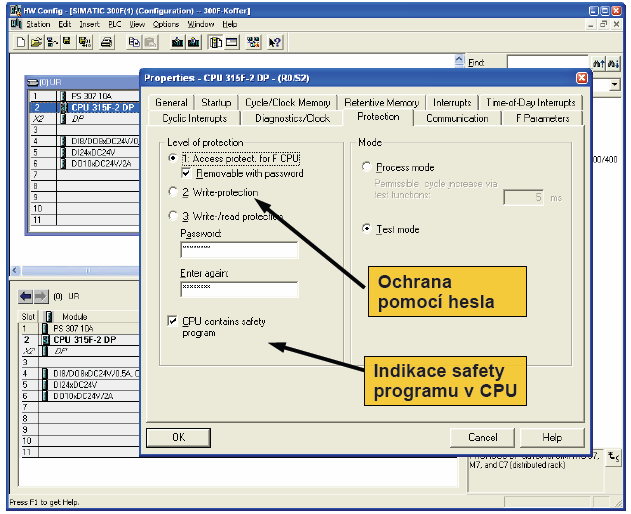
Task: Click the window layout toolbar icon
Action: click(232, 42)
